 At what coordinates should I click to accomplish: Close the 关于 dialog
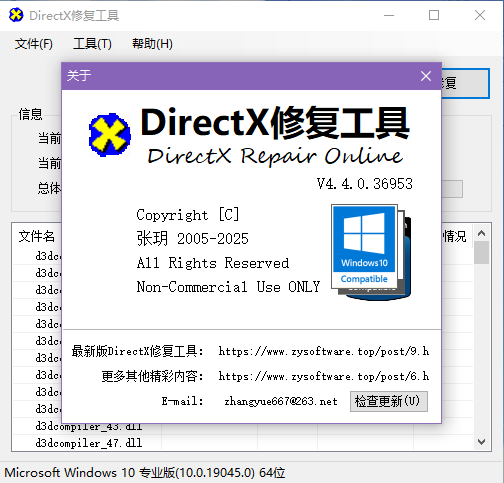(426, 76)
